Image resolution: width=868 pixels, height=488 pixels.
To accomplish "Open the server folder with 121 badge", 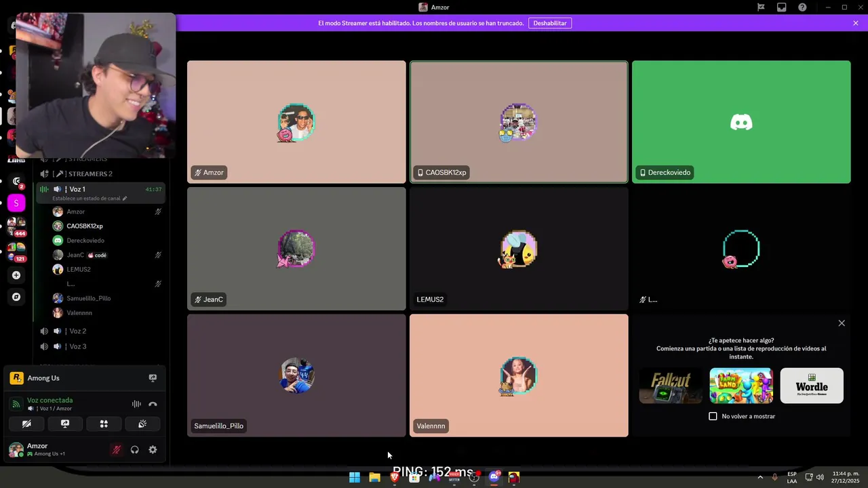I will coord(16,251).
